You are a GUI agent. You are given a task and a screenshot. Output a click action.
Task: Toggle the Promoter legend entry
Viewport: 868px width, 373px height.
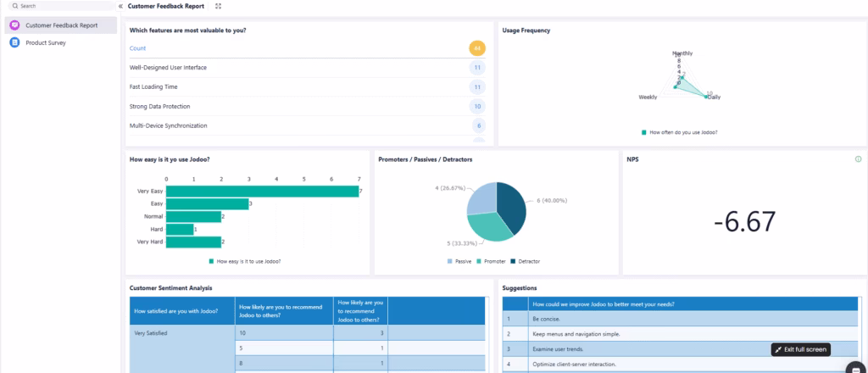[x=492, y=261]
